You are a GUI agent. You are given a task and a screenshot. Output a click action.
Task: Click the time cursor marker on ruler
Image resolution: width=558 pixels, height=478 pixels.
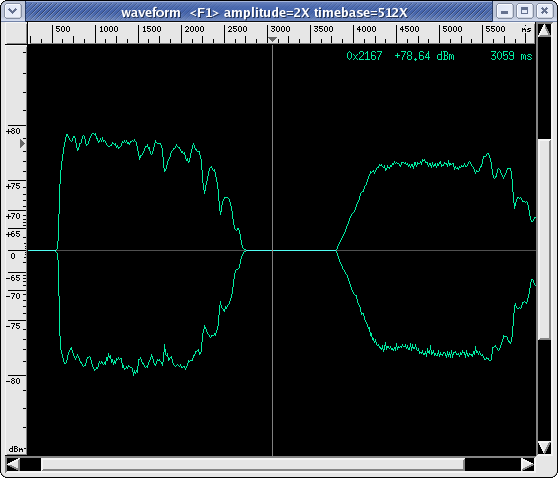tap(273, 40)
